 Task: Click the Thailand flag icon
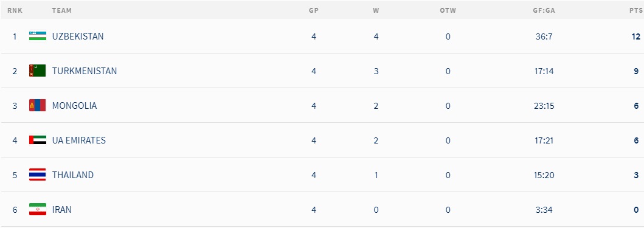click(37, 175)
